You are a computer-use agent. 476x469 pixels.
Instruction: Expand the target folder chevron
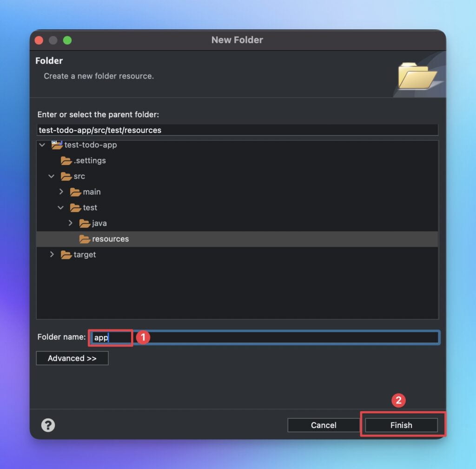pyautogui.click(x=52, y=254)
